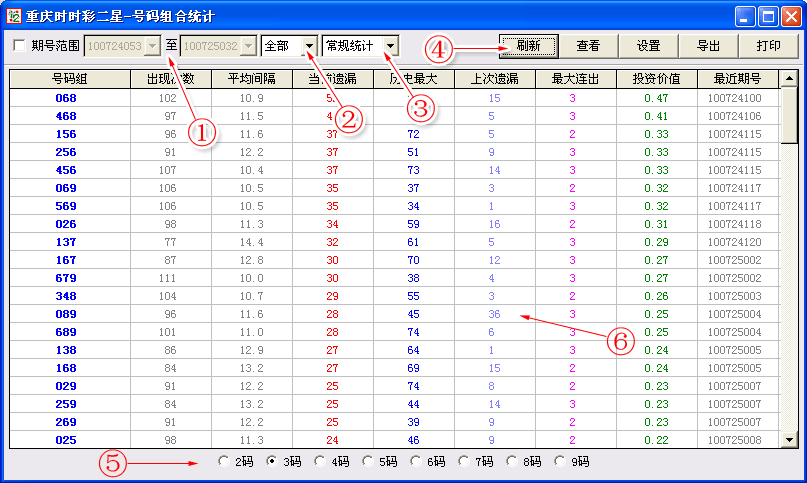The width and height of the screenshot is (807, 483).
Task: Open the start period 100724053 dropdown
Action: [152, 46]
